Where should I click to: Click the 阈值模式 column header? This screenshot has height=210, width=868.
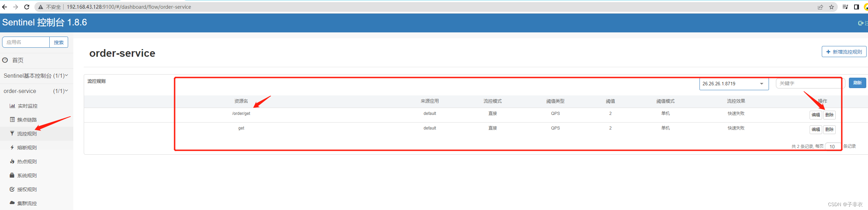pos(665,101)
